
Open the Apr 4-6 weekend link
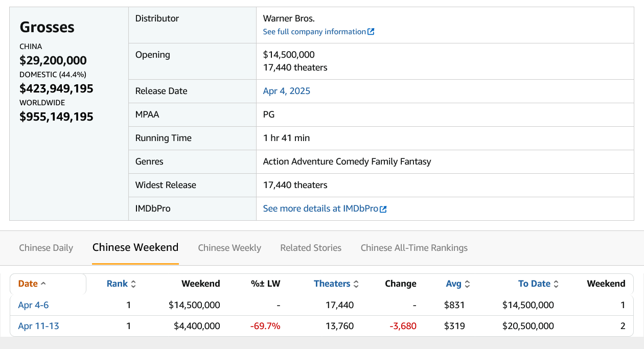click(x=33, y=305)
